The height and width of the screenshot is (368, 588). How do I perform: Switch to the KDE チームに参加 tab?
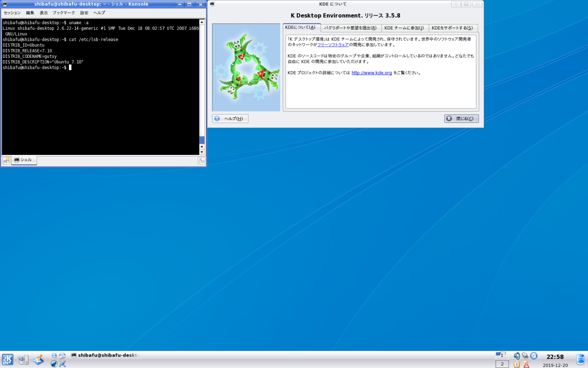[x=404, y=28]
